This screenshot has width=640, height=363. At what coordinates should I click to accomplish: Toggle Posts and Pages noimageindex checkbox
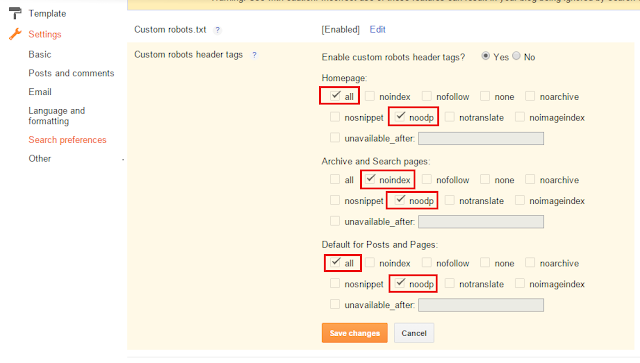520,283
